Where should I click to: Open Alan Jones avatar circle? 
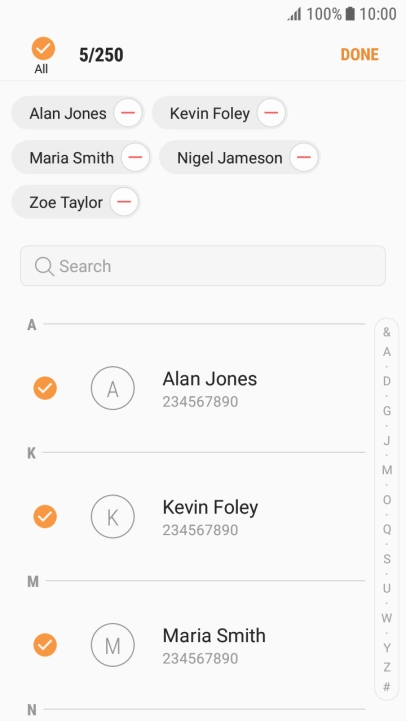113,388
